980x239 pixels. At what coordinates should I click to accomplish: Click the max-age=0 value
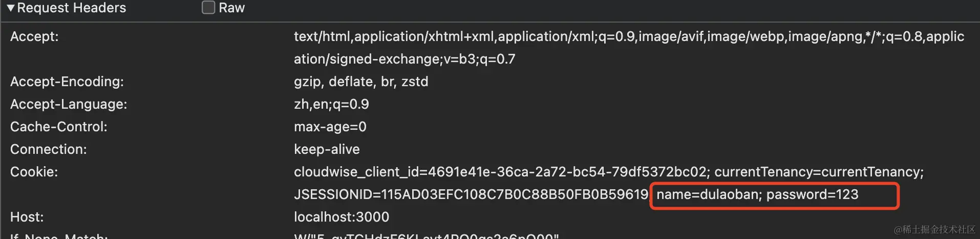(x=330, y=127)
